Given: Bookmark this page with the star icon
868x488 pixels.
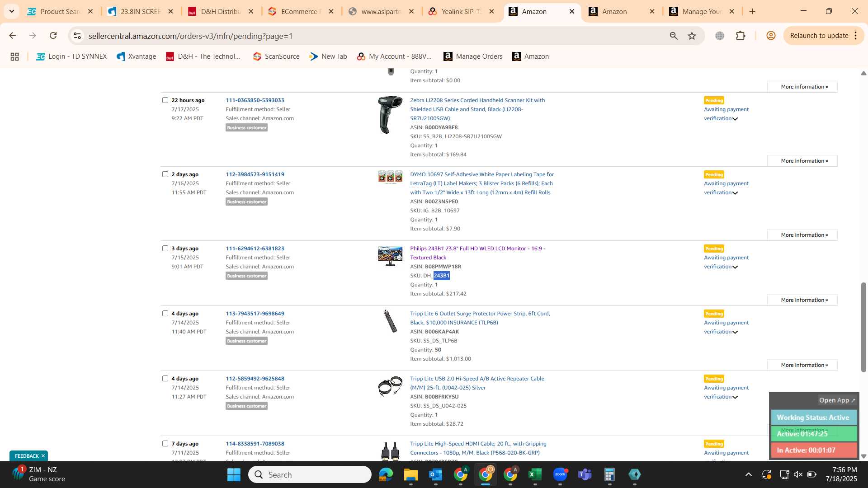Looking at the screenshot, I should click(692, 36).
